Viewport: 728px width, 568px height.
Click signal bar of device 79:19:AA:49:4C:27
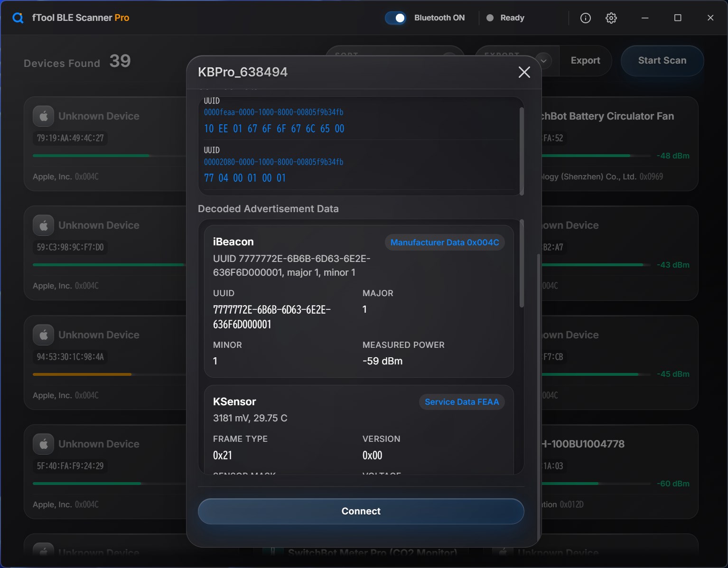tap(109, 156)
